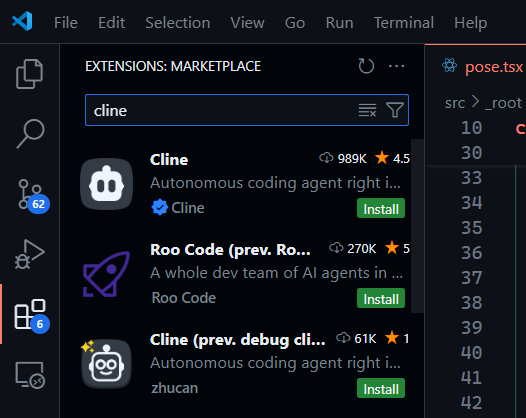The height and width of the screenshot is (418, 526).
Task: Click the zhucan publisher name
Action: (x=174, y=388)
